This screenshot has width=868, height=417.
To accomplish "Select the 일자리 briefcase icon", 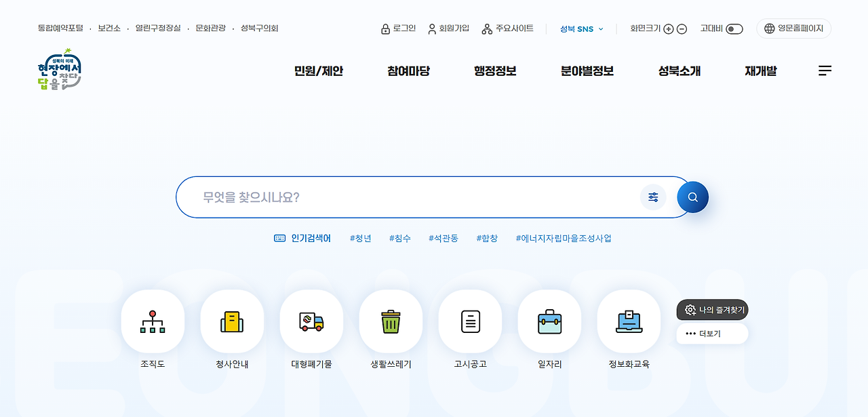I will click(549, 321).
